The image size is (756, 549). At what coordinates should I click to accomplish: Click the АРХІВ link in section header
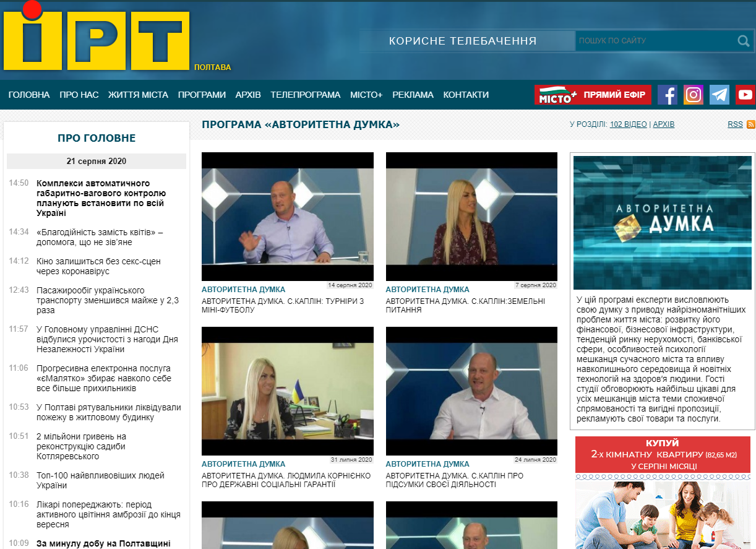[x=664, y=124]
